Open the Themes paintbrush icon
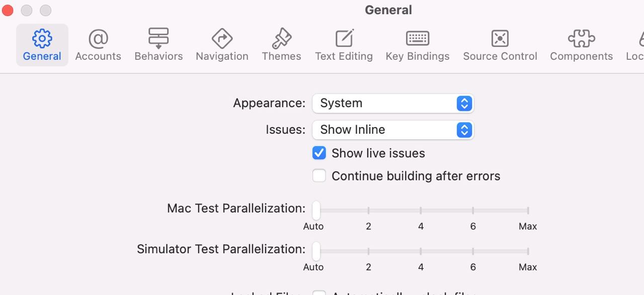Screen dimensions: 644x295 click(281, 39)
